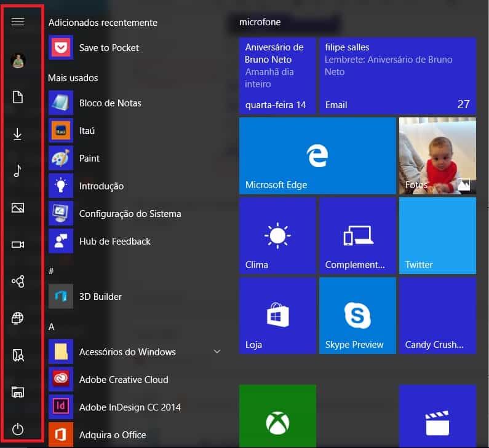Click the microfone group title

point(260,22)
